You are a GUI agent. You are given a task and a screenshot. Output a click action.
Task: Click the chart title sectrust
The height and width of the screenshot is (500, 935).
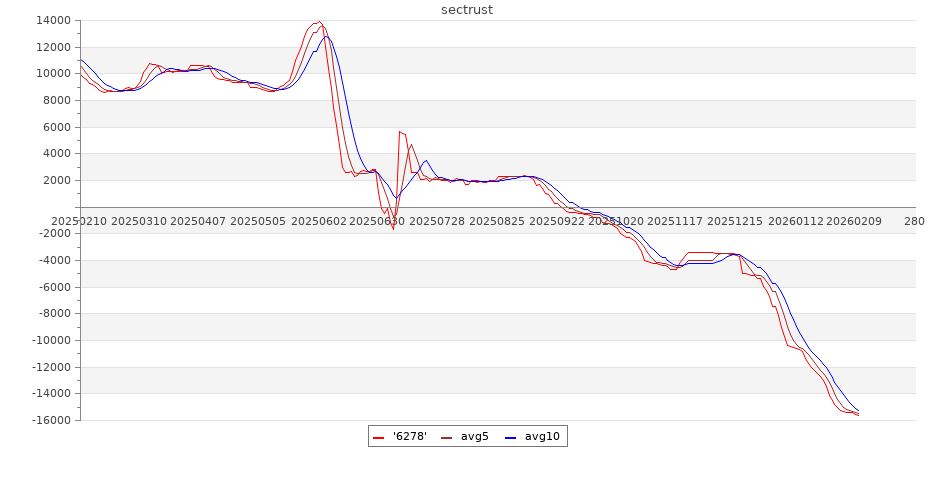(x=467, y=10)
